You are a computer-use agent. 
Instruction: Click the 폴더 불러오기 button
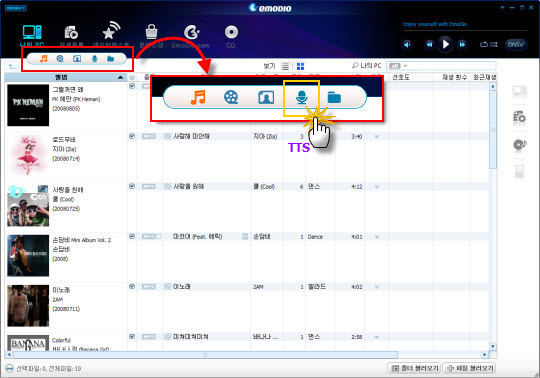pyautogui.click(x=414, y=368)
